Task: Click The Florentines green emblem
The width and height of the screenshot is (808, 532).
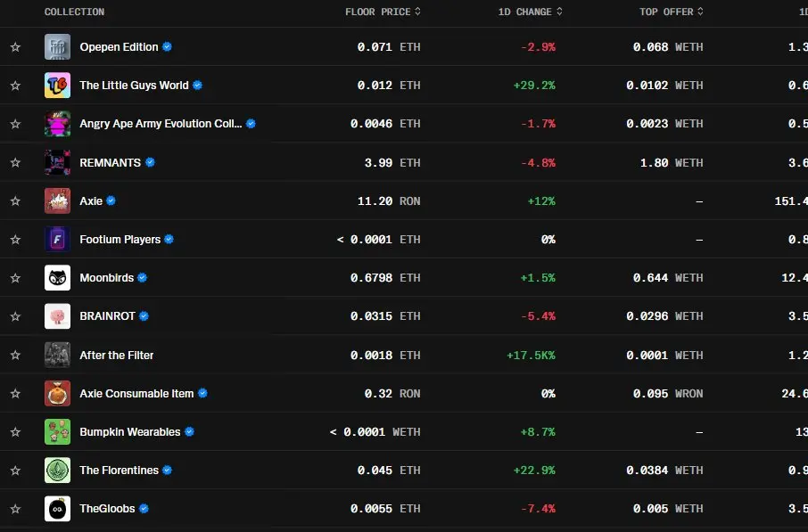Action: tap(57, 471)
